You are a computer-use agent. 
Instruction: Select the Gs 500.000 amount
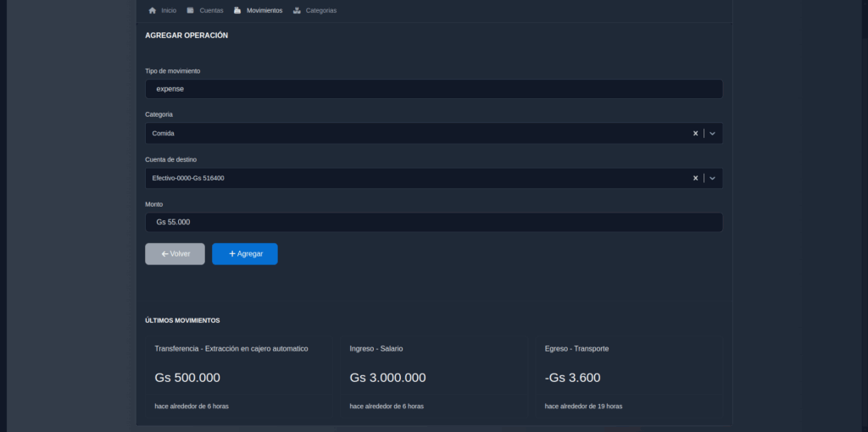tap(187, 378)
